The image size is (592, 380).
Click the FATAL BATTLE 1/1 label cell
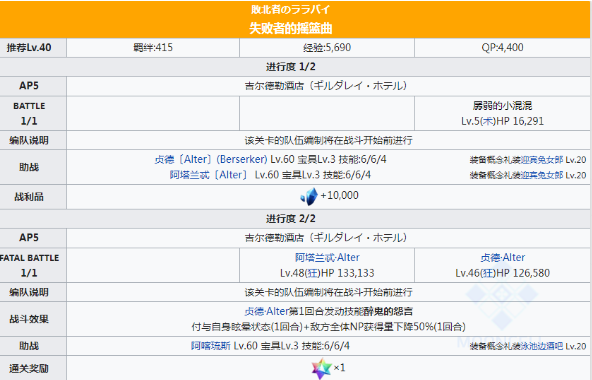tap(33, 265)
